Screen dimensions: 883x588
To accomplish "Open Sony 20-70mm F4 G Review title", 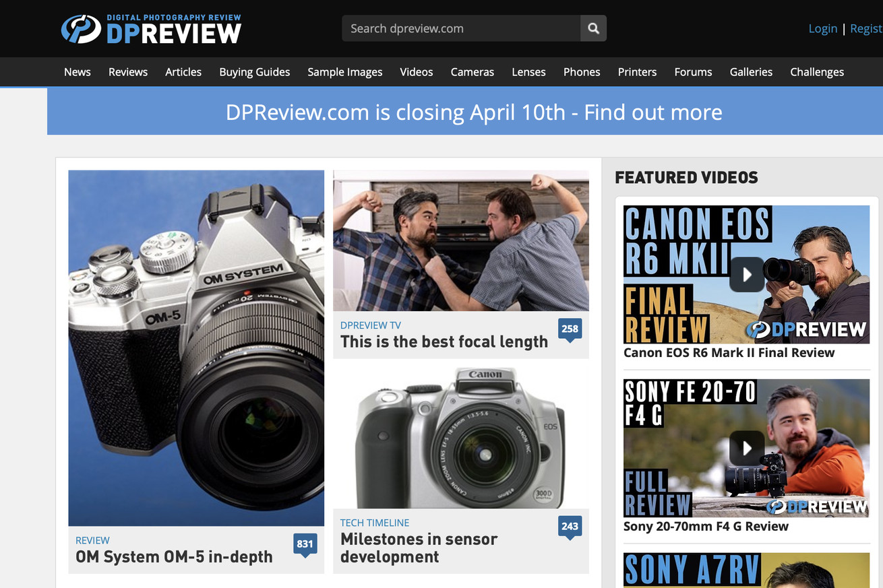I will [706, 526].
